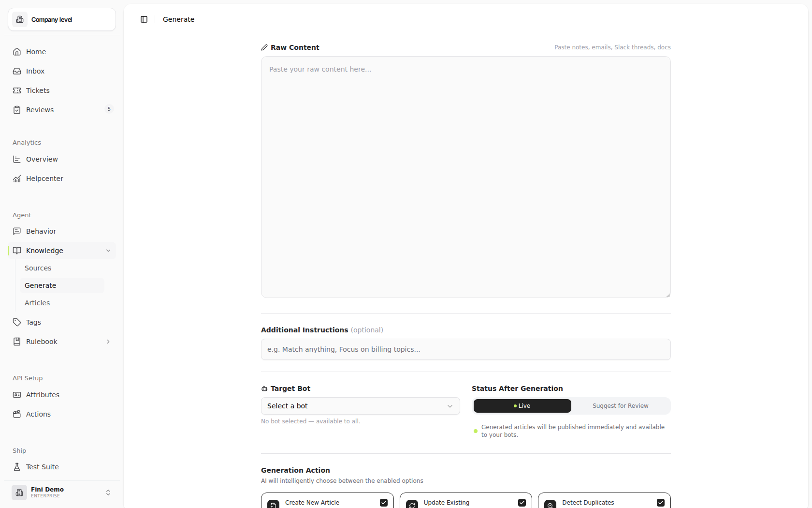Click into the Raw Content text area

pyautogui.click(x=466, y=177)
